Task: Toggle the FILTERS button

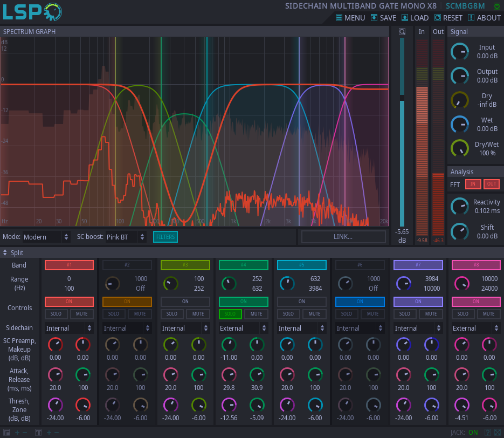Action: click(x=165, y=237)
